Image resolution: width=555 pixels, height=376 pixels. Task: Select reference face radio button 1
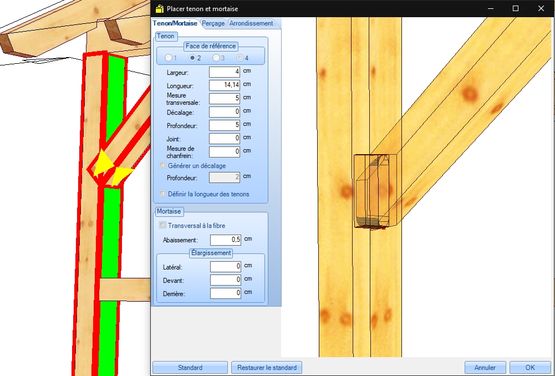(169, 58)
